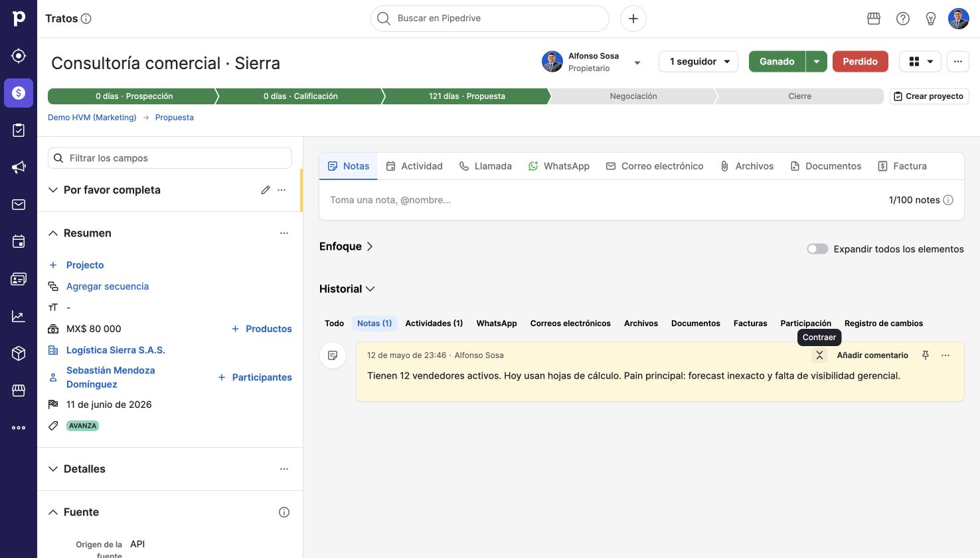The width and height of the screenshot is (980, 558).
Task: Open Factura tab
Action: [902, 166]
